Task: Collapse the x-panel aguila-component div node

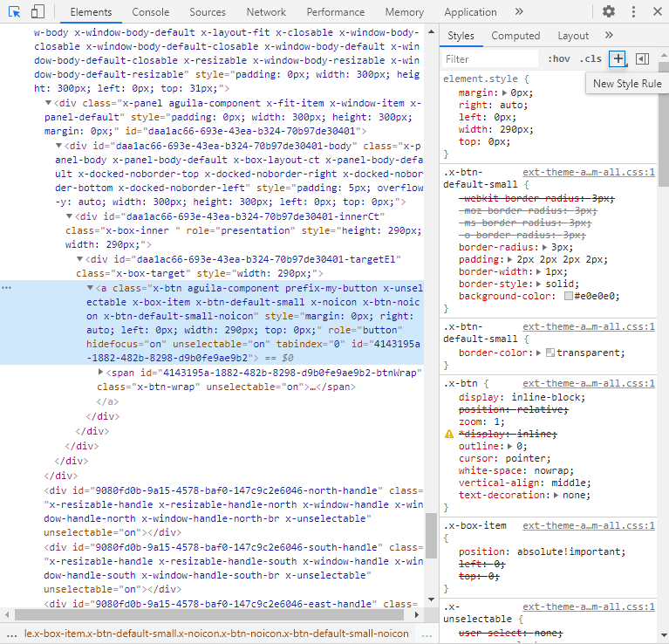Action: [x=48, y=103]
